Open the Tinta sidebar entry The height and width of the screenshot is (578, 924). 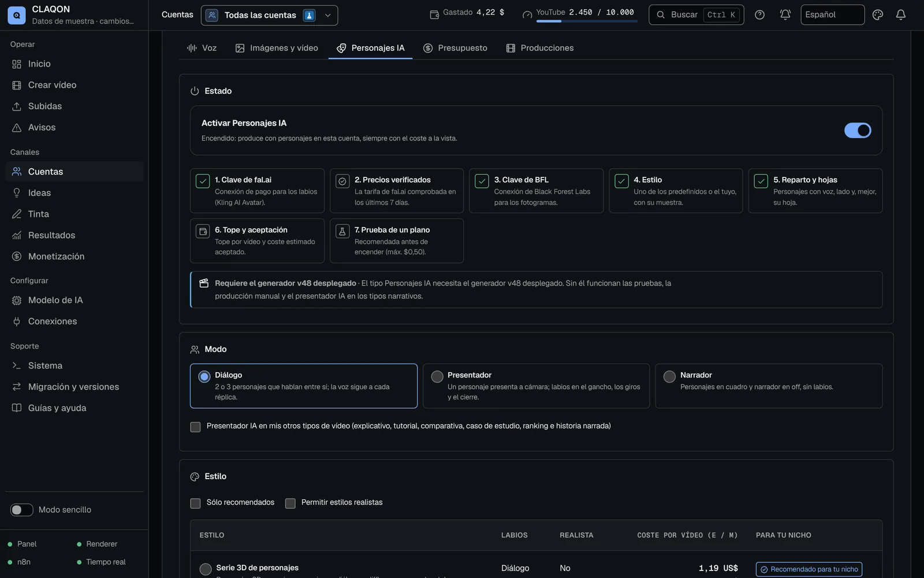74,214
